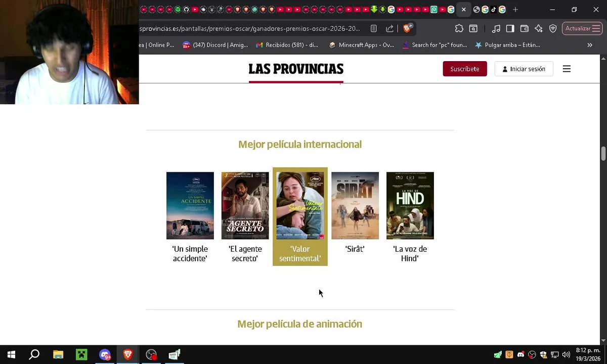The width and height of the screenshot is (607, 364).
Task: Open the Gmail Recibidos bookmark
Action: pyautogui.click(x=287, y=45)
